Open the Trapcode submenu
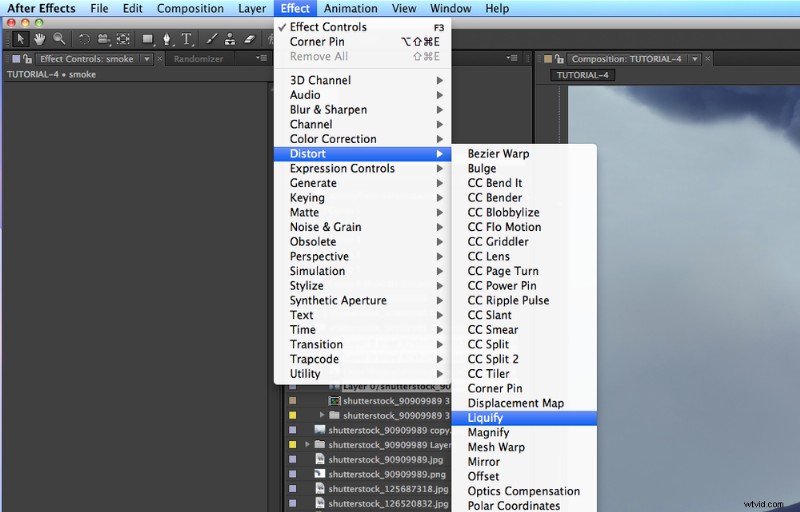800x512 pixels. [x=362, y=359]
